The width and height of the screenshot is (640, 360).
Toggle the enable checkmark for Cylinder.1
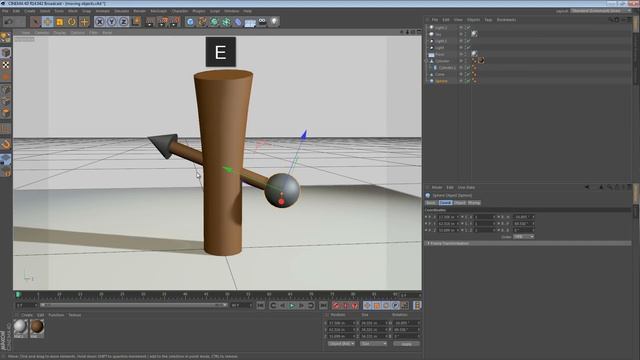[x=468, y=68]
